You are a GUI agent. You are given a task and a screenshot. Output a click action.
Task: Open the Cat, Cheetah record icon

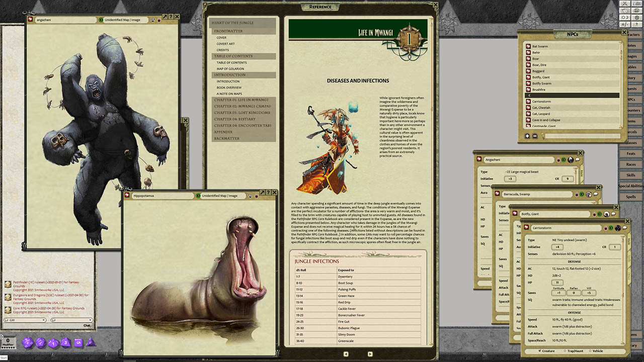(x=528, y=108)
